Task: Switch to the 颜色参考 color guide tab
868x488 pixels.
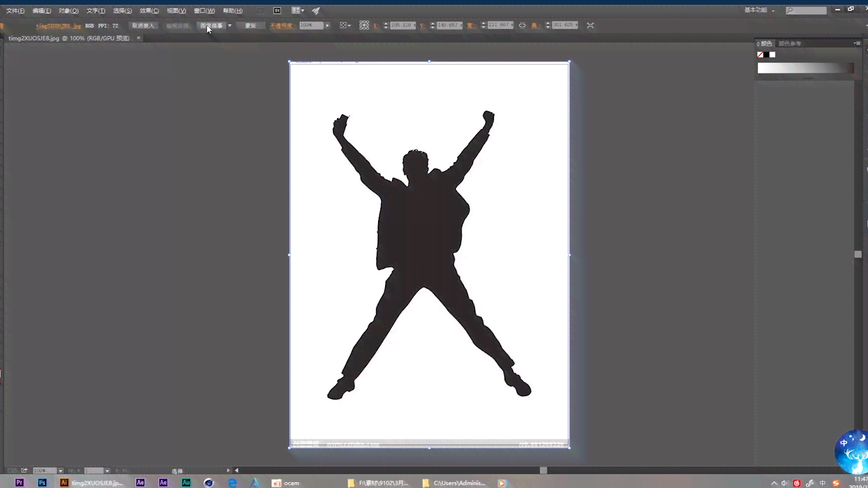Action: point(790,43)
